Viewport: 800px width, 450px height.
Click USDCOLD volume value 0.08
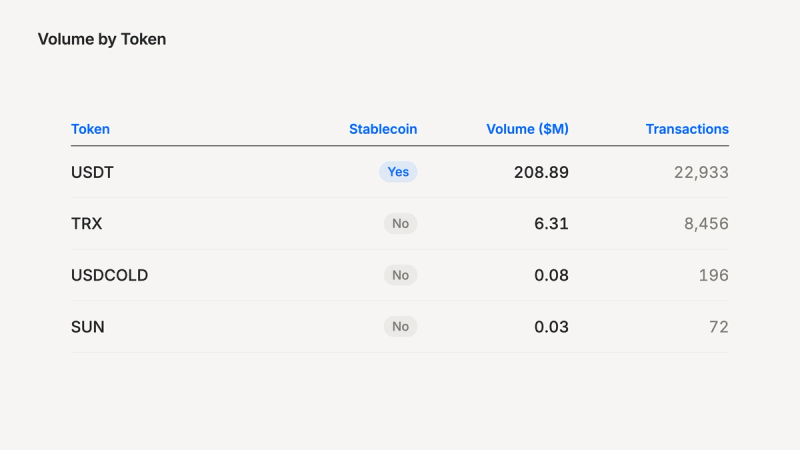pyautogui.click(x=551, y=275)
